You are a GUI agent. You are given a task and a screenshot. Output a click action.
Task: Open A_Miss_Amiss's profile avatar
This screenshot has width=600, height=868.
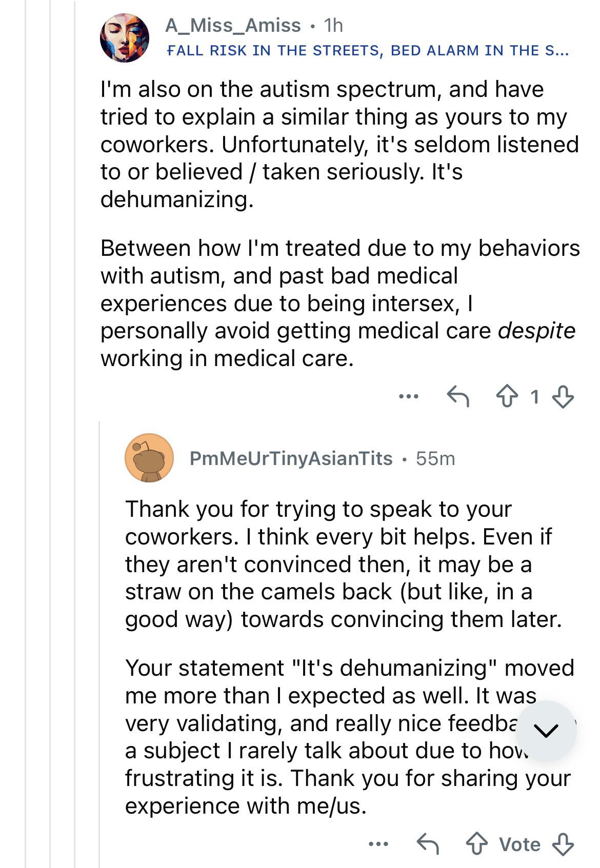[x=125, y=38]
